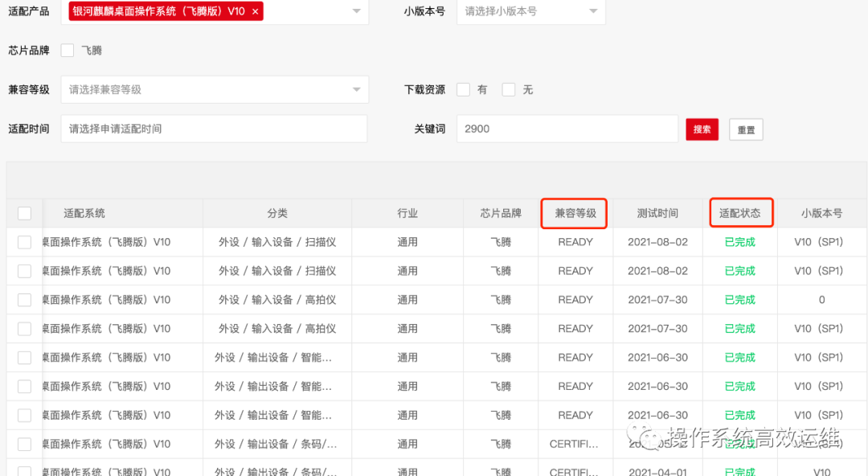
Task: Tick the 飞腾 chip brand checkbox
Action: click(x=68, y=51)
